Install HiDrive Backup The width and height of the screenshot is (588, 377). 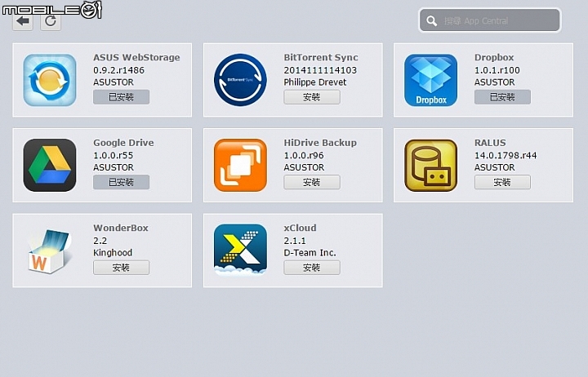tap(312, 182)
